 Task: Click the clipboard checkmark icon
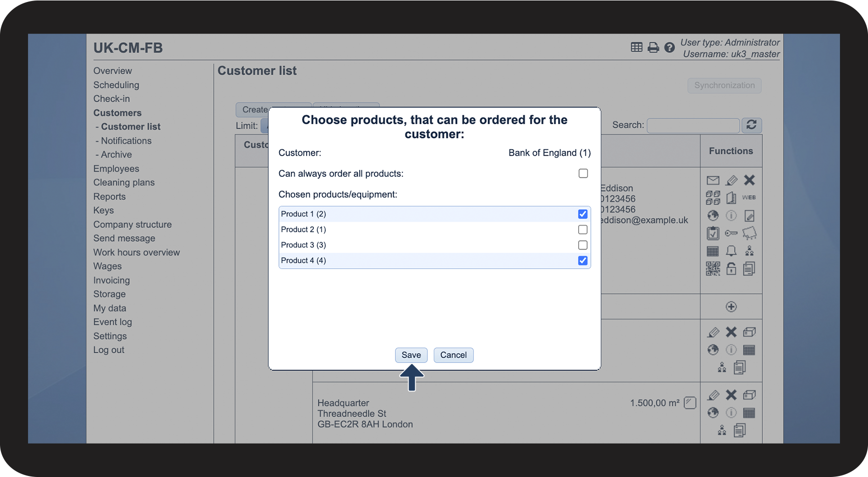[x=713, y=233]
